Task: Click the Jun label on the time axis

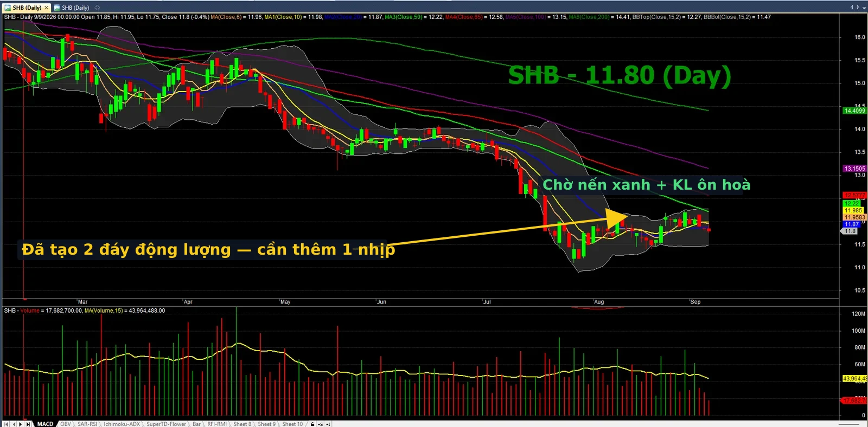Action: 382,302
